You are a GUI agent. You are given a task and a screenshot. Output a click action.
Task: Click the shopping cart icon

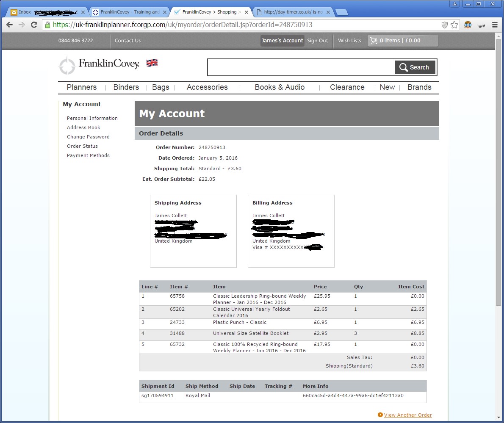pos(374,41)
